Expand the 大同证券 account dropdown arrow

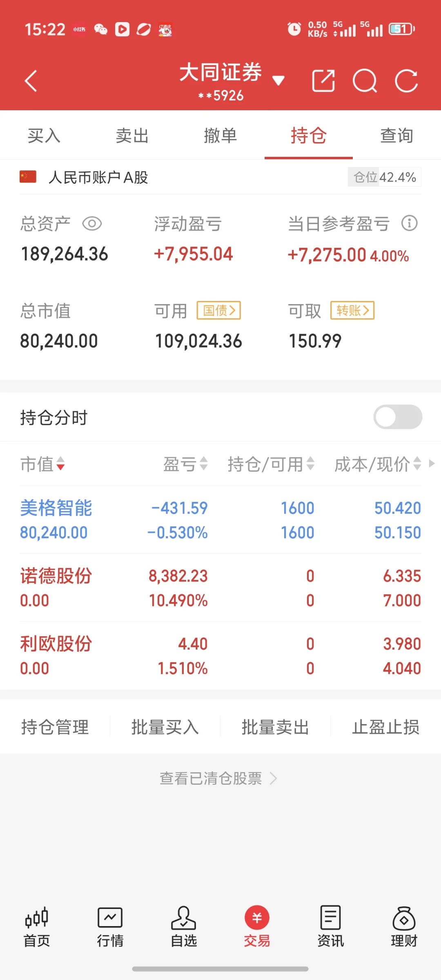[278, 80]
